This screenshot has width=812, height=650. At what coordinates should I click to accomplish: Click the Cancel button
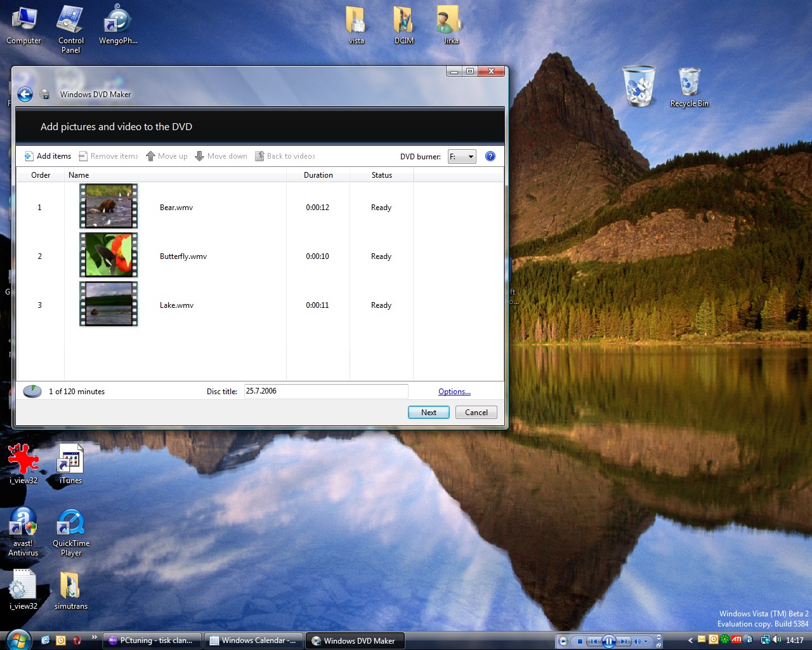tap(476, 413)
